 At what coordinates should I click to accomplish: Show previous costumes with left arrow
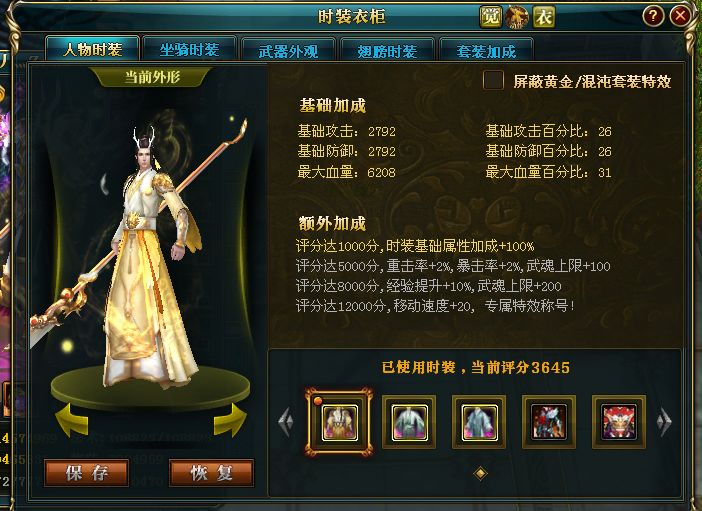(x=286, y=421)
